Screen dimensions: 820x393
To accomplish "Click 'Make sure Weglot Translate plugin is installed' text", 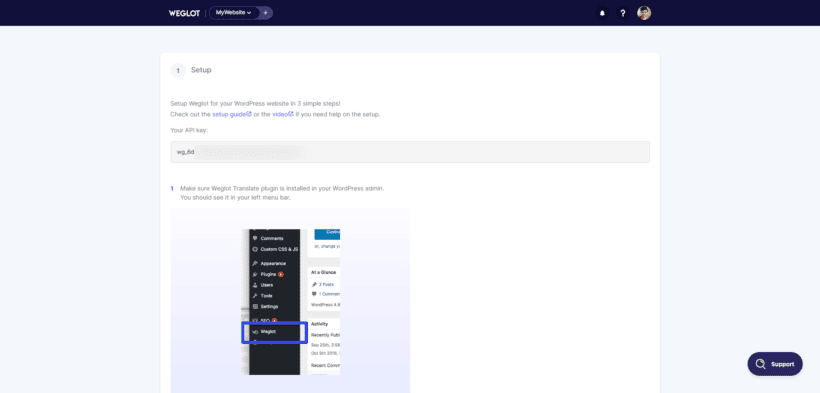I will (x=282, y=188).
